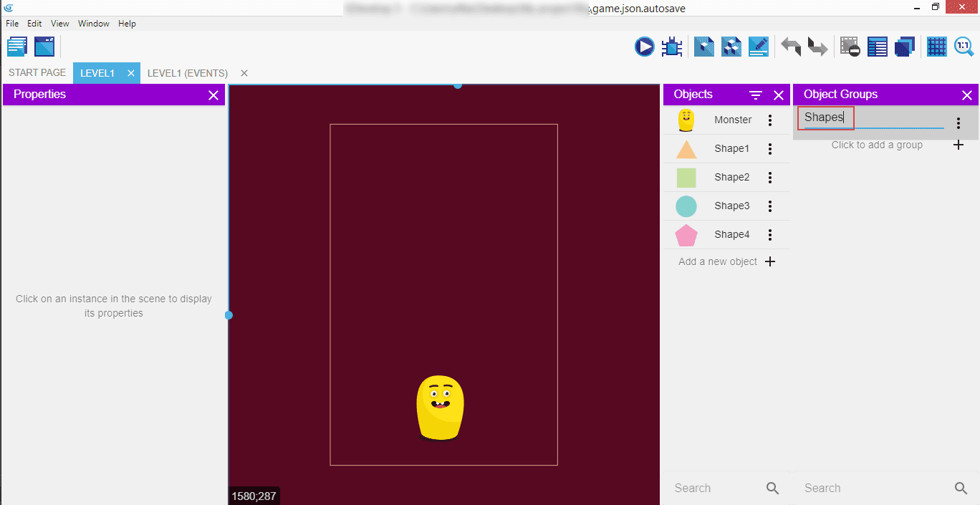Open the layers editor icon
The height and width of the screenshot is (505, 980).
(x=905, y=47)
